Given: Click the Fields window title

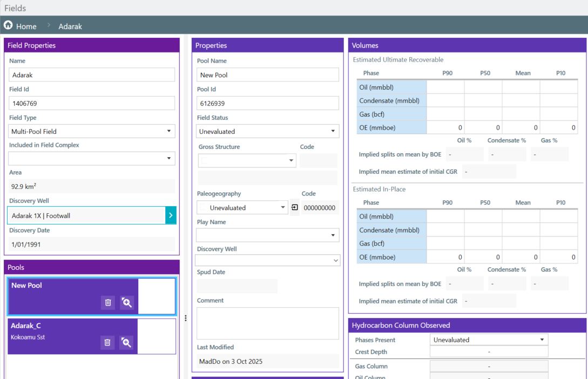Looking at the screenshot, I should point(15,8).
